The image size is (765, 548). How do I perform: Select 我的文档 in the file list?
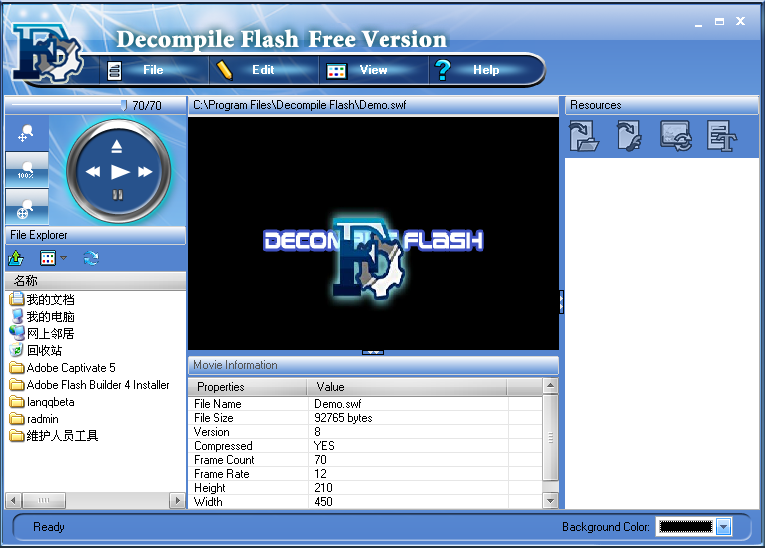[42, 300]
